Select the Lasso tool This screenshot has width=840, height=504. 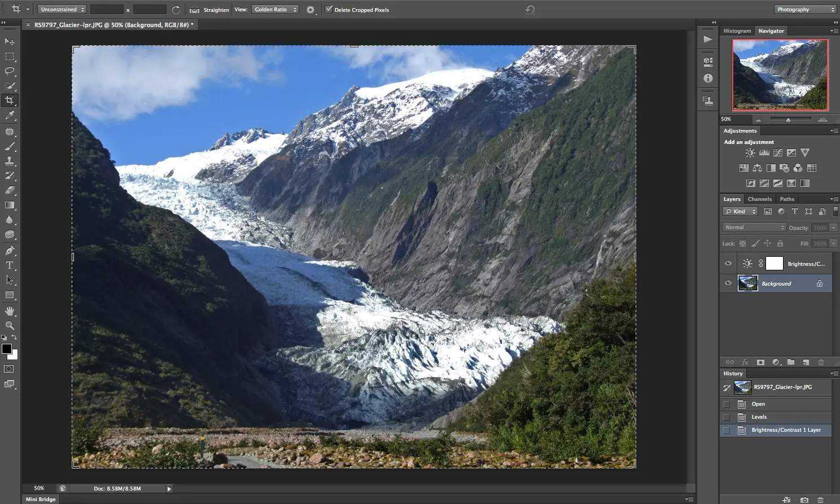[x=10, y=71]
